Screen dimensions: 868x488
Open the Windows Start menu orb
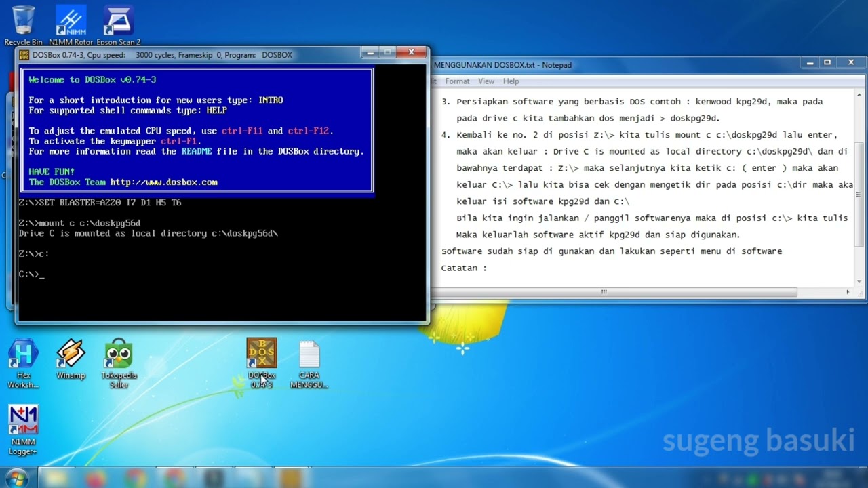coord(16,478)
